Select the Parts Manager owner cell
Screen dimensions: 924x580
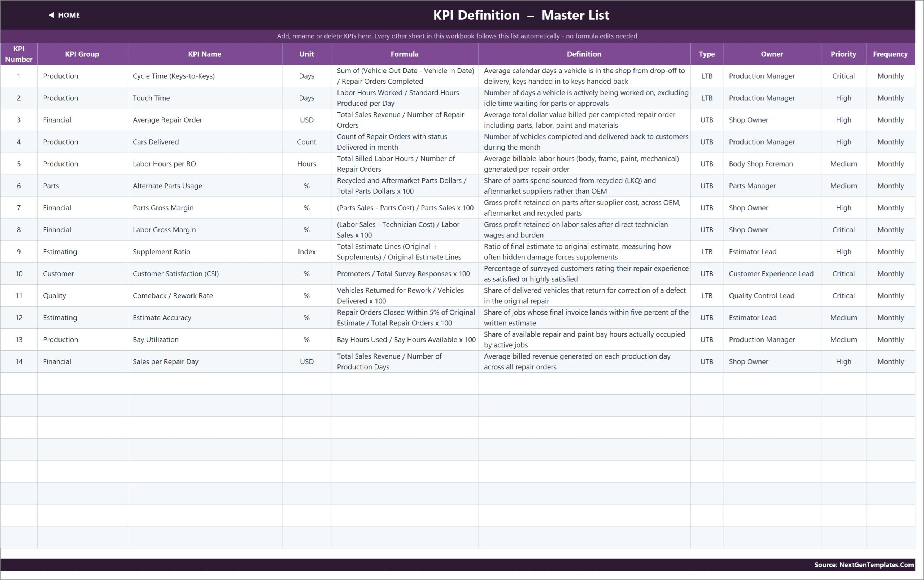(x=772, y=185)
